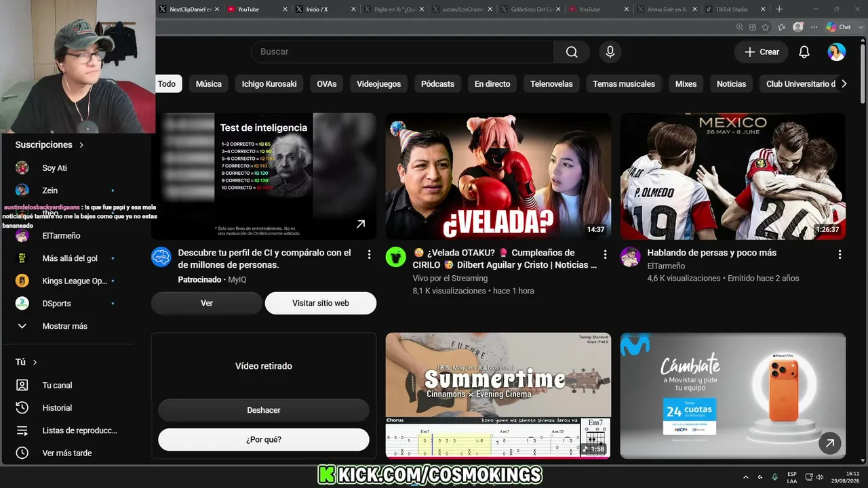Show more filter chips with right arrow
This screenshot has width=868, height=488.
844,84
